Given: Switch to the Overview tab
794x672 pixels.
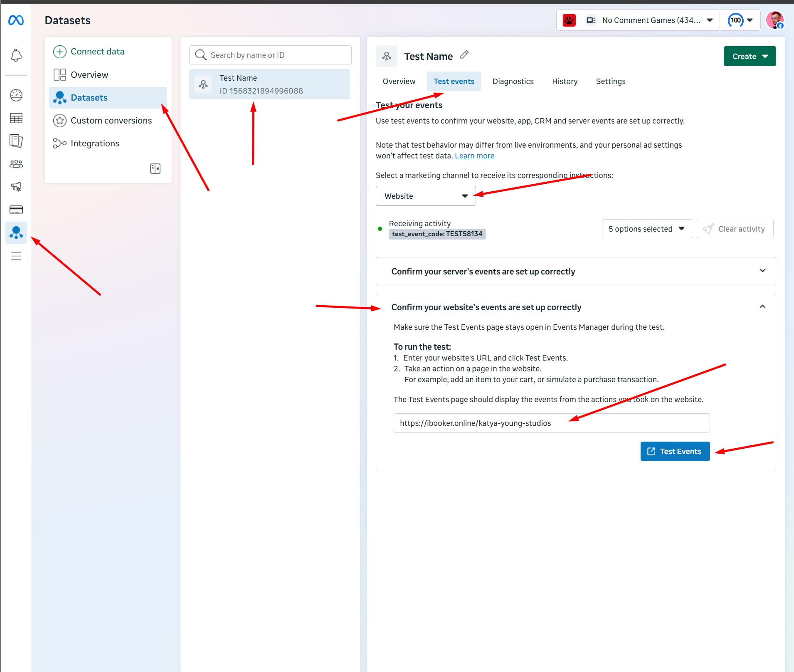Looking at the screenshot, I should coord(399,82).
